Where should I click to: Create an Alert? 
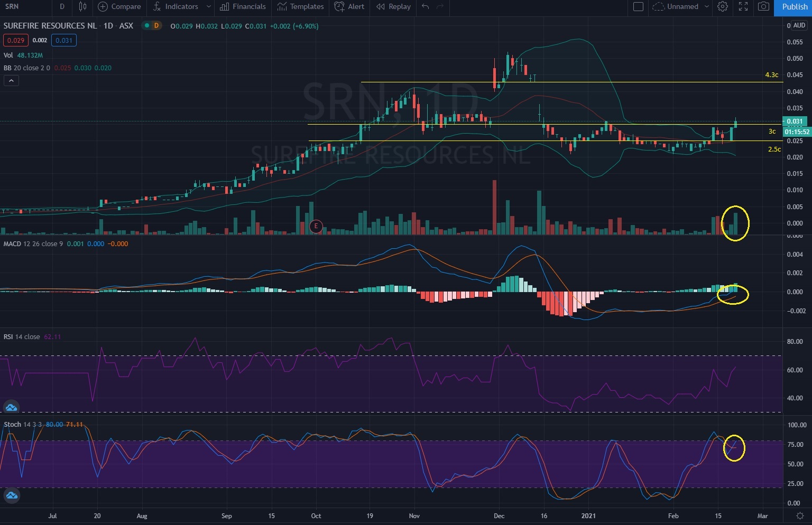tap(349, 6)
